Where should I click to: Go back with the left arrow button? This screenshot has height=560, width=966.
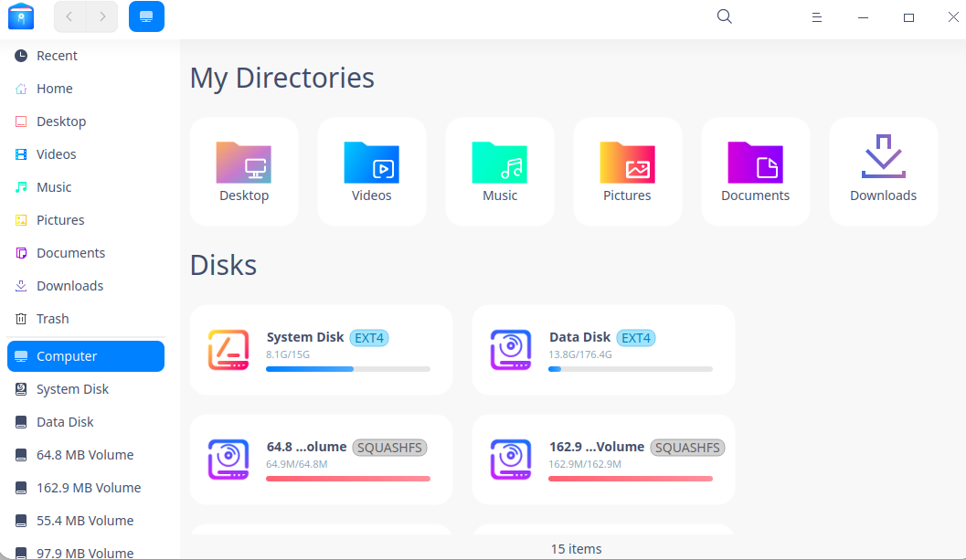[69, 16]
